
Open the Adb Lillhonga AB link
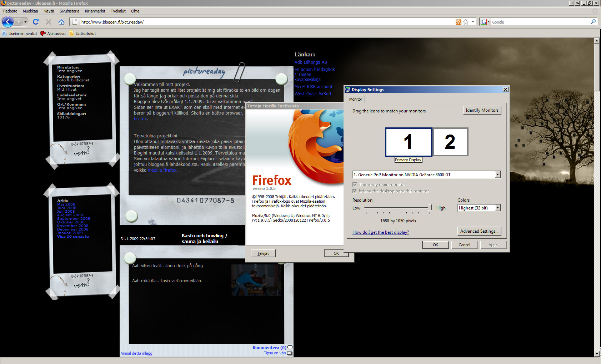pyautogui.click(x=311, y=62)
